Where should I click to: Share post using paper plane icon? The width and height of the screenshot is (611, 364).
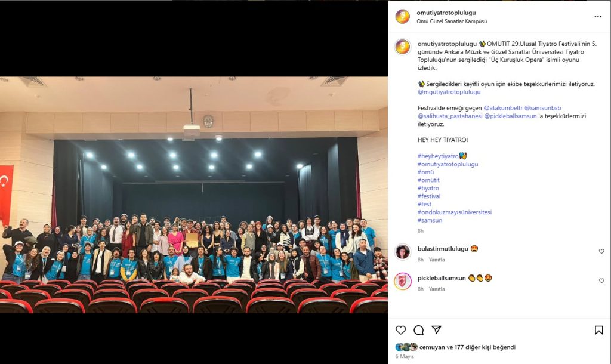(436, 330)
